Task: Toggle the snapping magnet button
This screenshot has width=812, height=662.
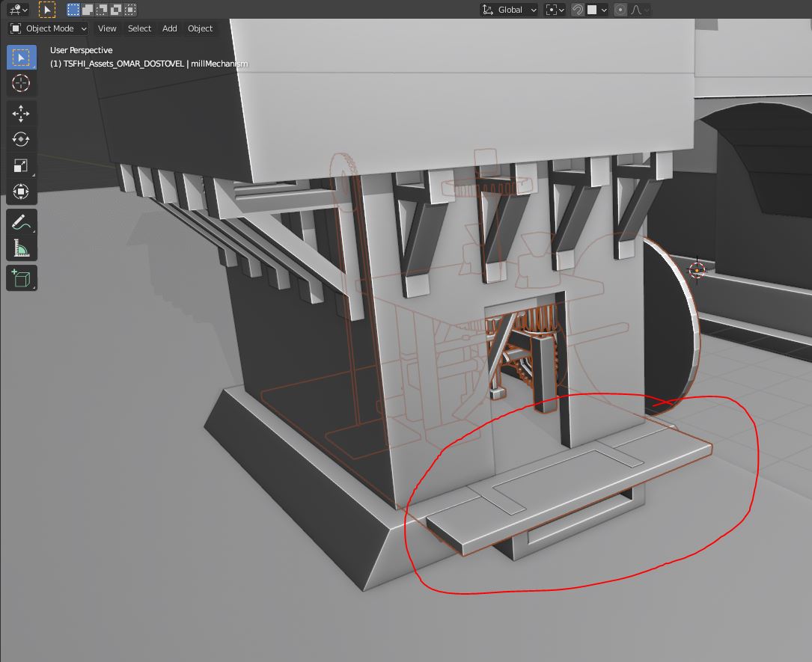Action: point(578,10)
